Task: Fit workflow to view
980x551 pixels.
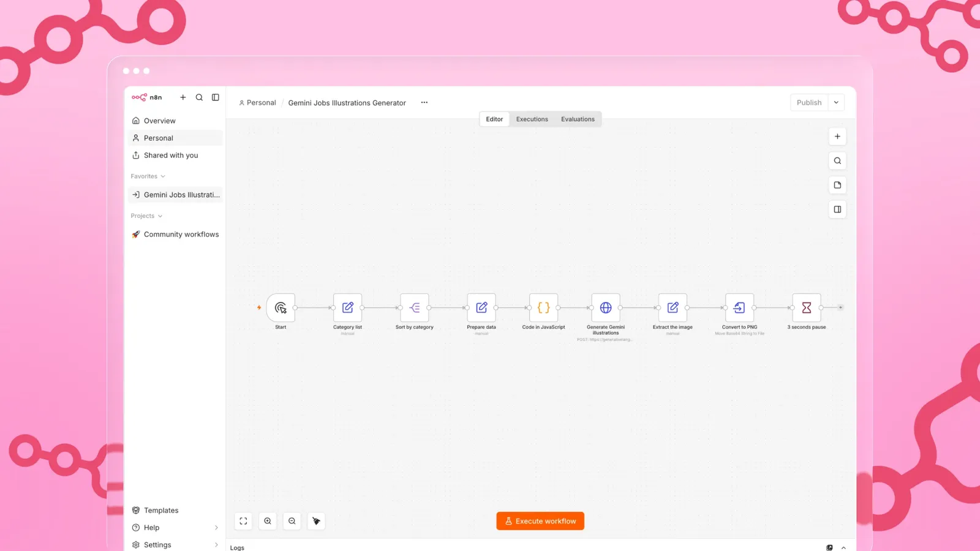Action: pyautogui.click(x=243, y=521)
